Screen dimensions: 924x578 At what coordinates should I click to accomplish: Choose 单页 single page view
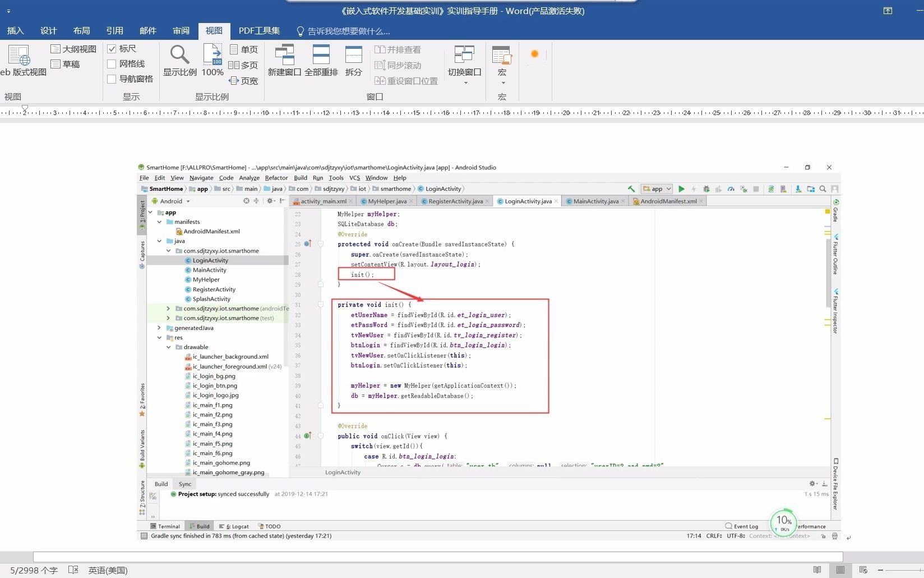[244, 49]
